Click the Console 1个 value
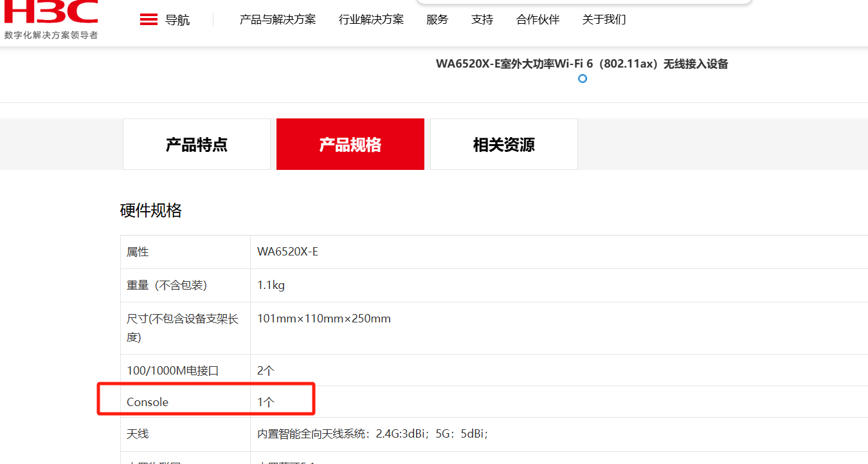 266,402
